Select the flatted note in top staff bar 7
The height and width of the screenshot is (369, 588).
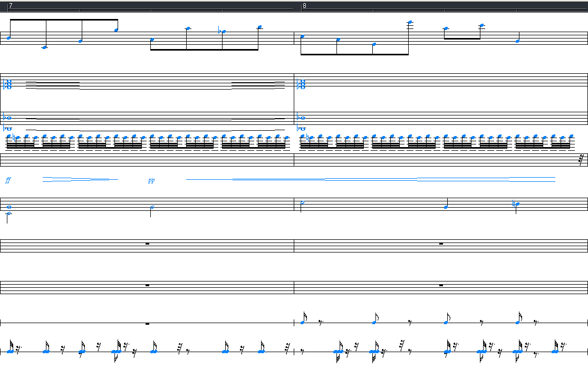click(224, 32)
